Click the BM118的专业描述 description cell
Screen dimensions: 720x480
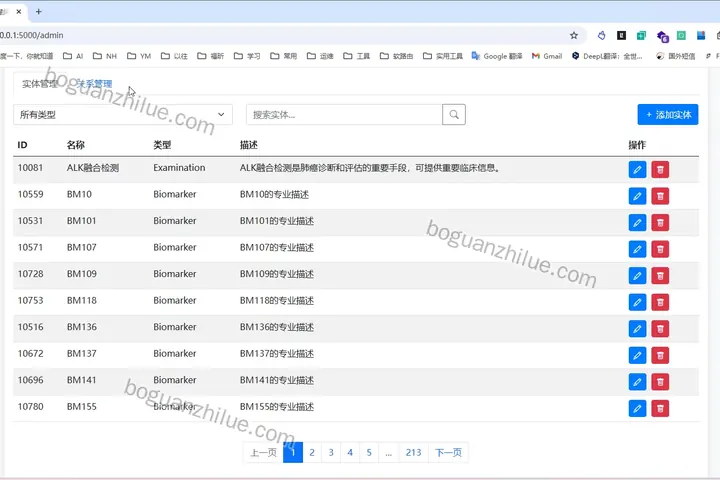(277, 300)
